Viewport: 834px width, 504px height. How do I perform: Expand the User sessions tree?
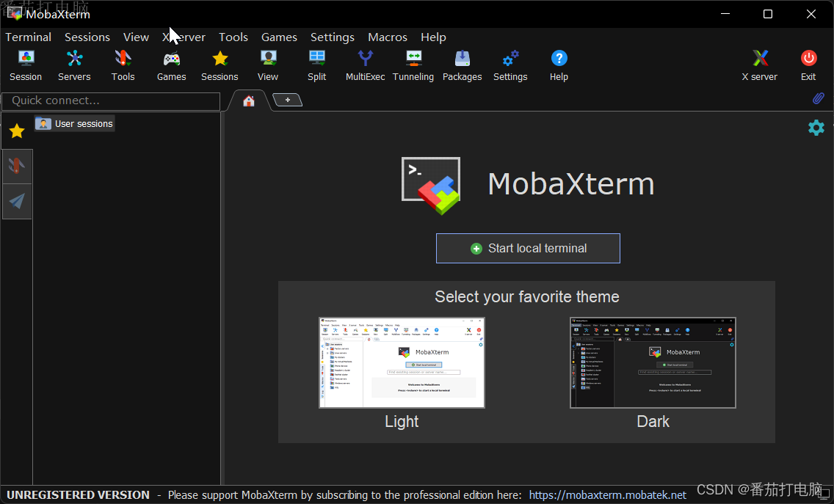click(74, 123)
